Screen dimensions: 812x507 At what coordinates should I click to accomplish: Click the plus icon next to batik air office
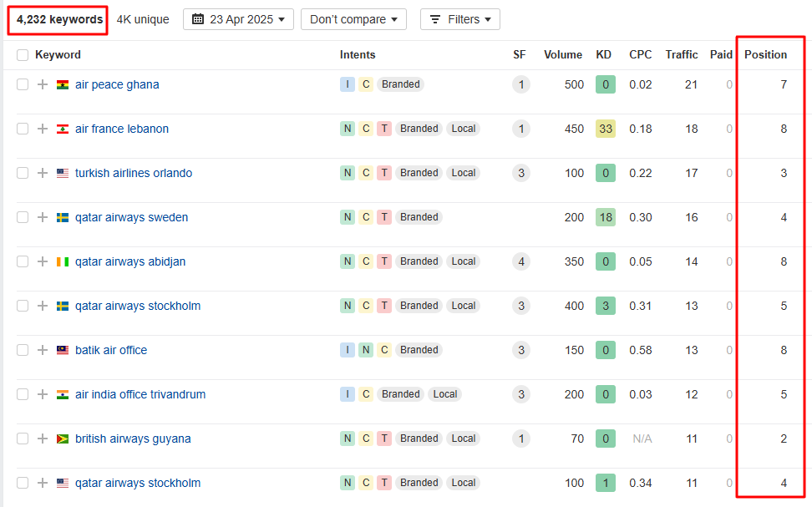click(x=43, y=350)
